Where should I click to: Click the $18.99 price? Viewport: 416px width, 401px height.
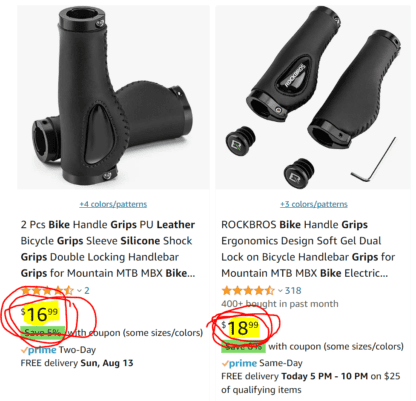pos(240,328)
